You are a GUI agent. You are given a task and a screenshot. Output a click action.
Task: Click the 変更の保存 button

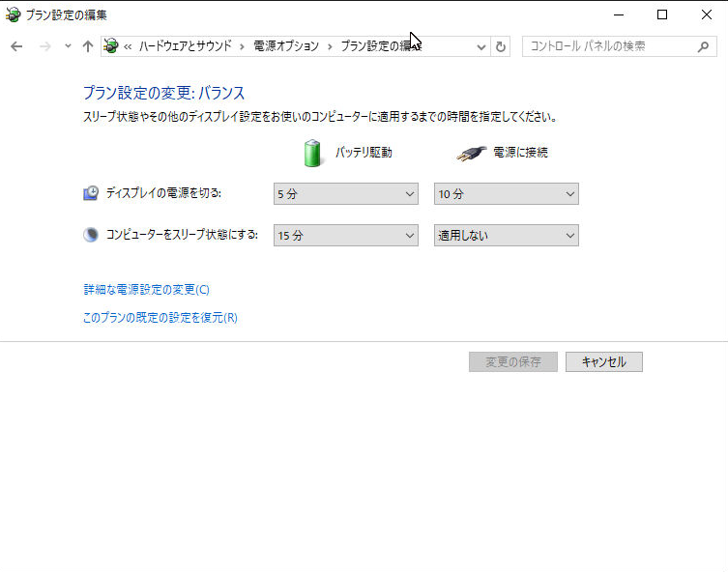(x=513, y=362)
